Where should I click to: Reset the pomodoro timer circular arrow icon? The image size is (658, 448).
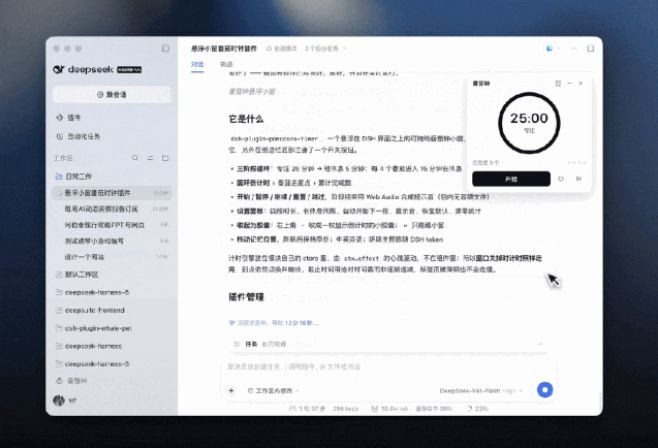coord(561,179)
